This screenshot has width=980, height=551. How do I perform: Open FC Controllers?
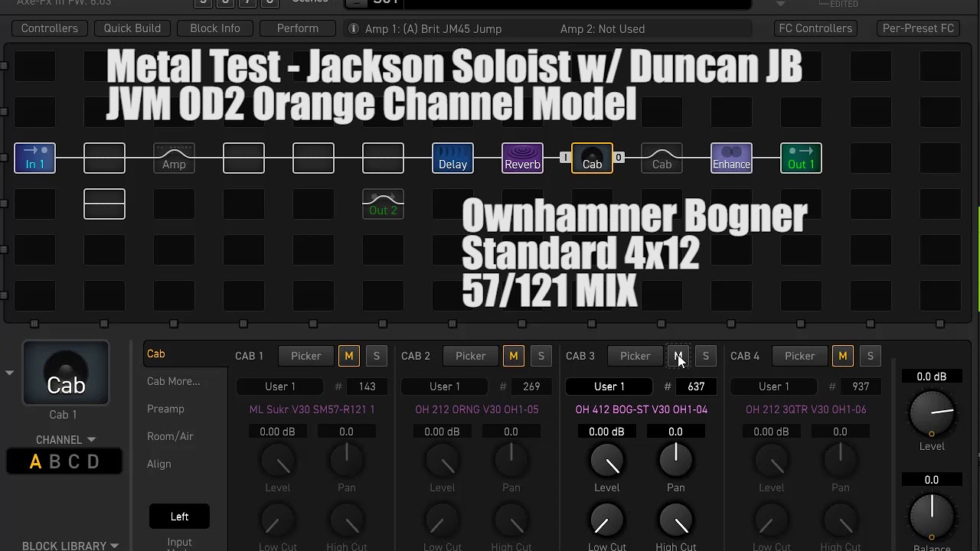[815, 28]
